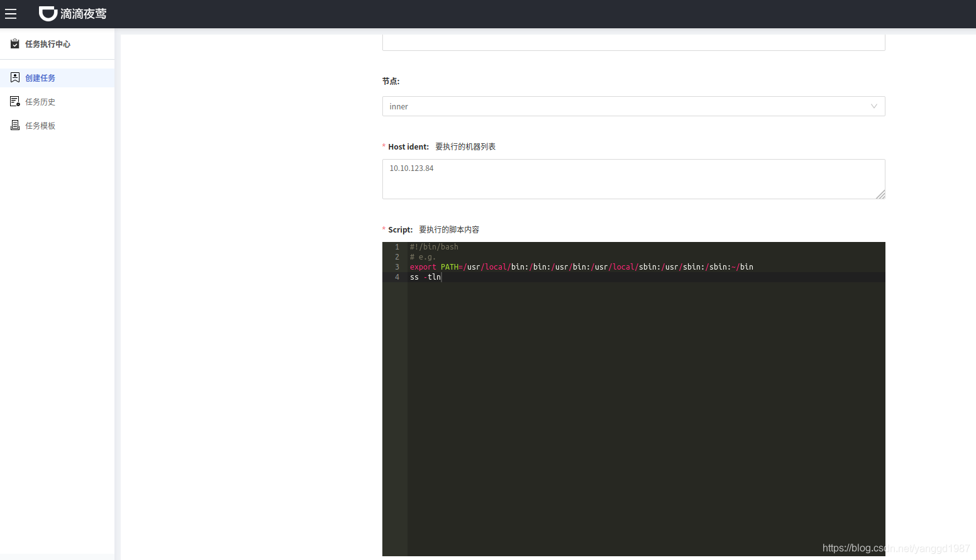Focus the Host ident textarea
Screen dimensions: 976x560
633,179
